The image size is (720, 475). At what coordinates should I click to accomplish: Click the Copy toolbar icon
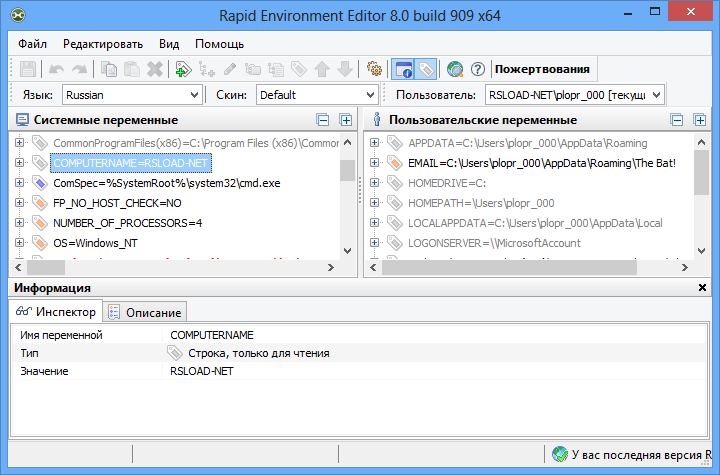pyautogui.click(x=109, y=69)
